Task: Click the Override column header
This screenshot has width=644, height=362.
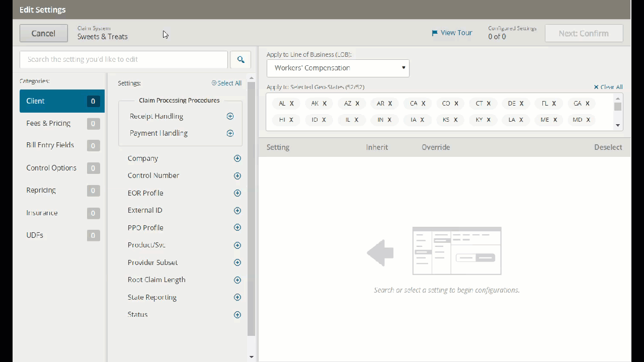Action: click(x=436, y=147)
